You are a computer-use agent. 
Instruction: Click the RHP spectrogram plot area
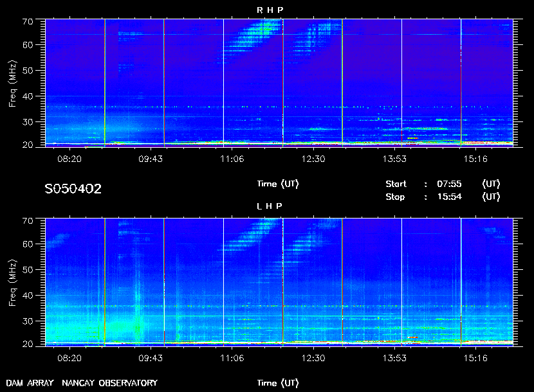(x=279, y=83)
